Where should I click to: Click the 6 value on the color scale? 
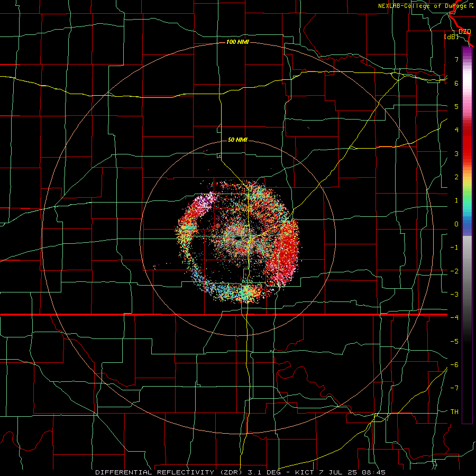(456, 83)
